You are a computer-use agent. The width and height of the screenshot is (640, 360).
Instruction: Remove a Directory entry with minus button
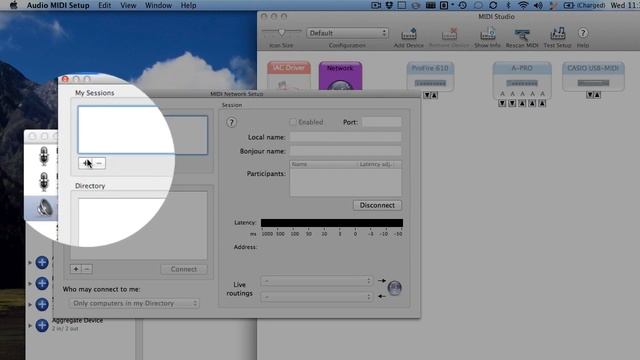point(87,269)
